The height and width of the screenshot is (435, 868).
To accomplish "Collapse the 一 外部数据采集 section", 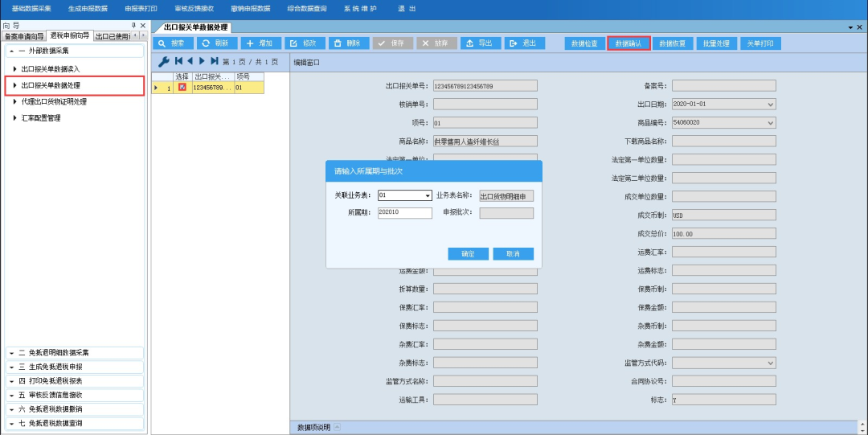I will point(75,51).
